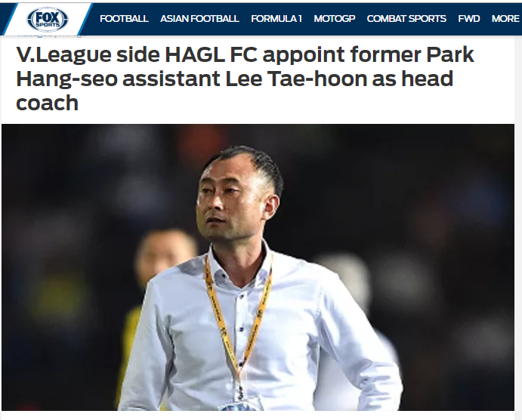Click the V.League HAGL FC article headline
522x420 pixels.
[x=245, y=79]
